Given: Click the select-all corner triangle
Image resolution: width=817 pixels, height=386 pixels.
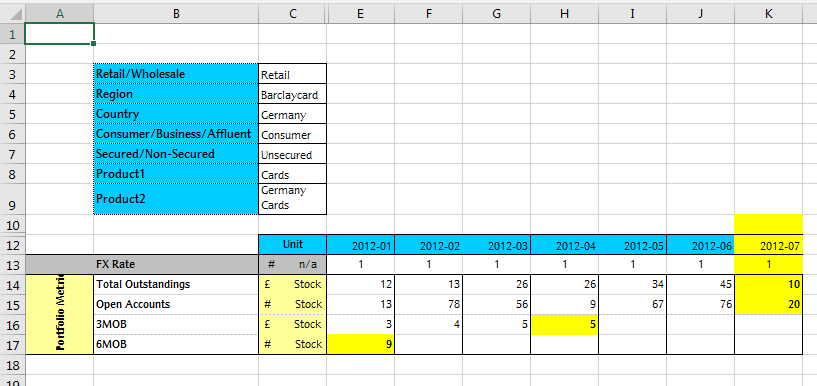Looking at the screenshot, I should [13, 13].
